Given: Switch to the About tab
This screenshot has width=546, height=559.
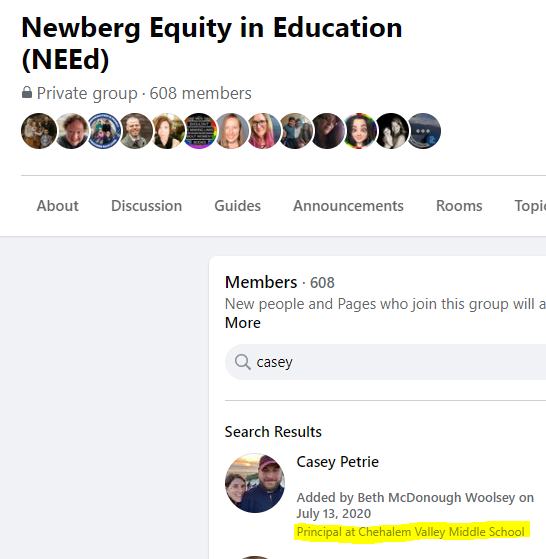Looking at the screenshot, I should (57, 206).
